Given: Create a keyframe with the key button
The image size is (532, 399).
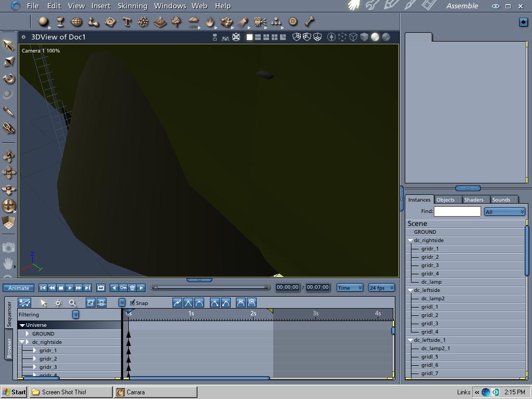Looking at the screenshot, I should coord(123,288).
